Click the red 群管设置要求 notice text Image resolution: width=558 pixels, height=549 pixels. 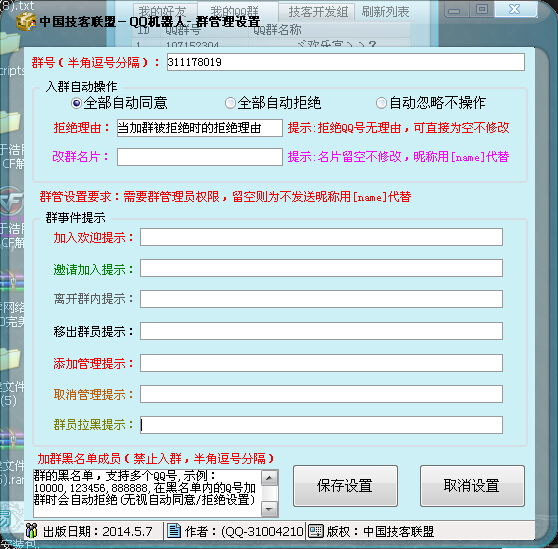pos(225,197)
